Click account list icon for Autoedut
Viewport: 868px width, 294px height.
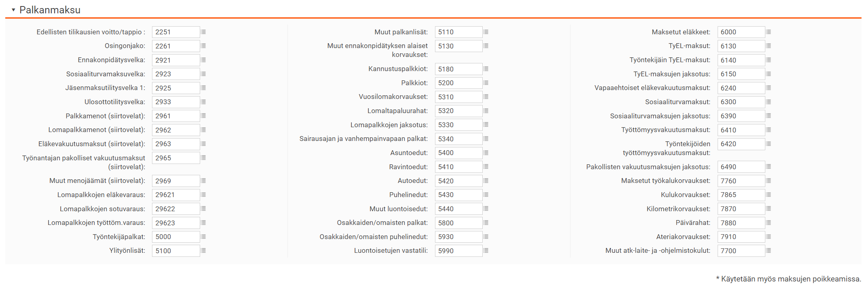[486, 181]
